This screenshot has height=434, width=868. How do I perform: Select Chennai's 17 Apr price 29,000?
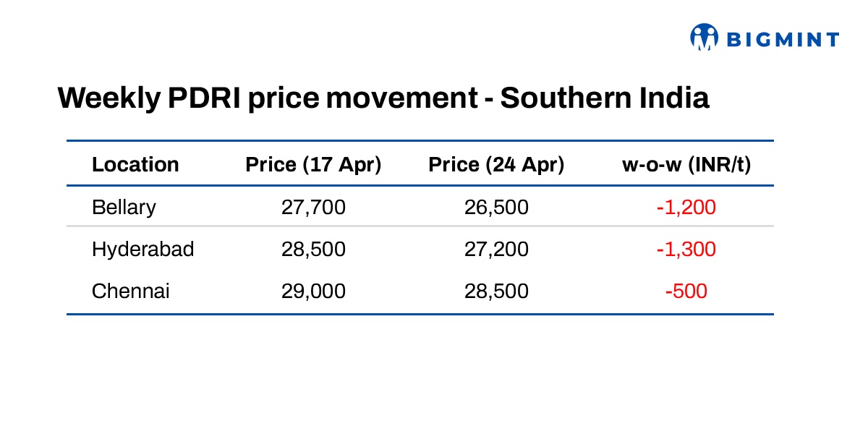coord(313,292)
